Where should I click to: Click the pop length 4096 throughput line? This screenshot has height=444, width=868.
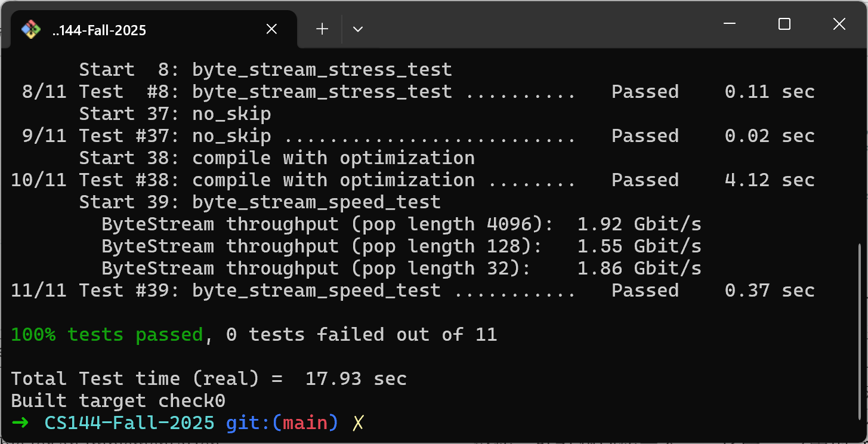tap(401, 224)
